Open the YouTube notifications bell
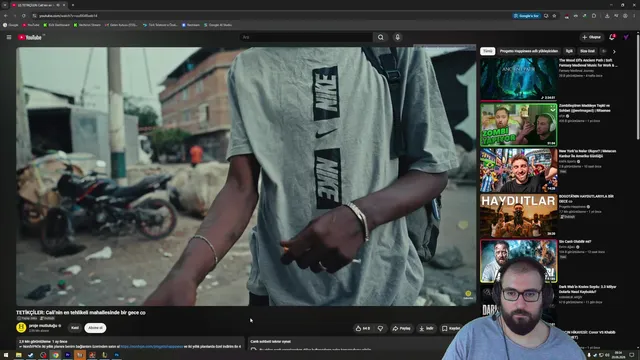 (x=612, y=37)
